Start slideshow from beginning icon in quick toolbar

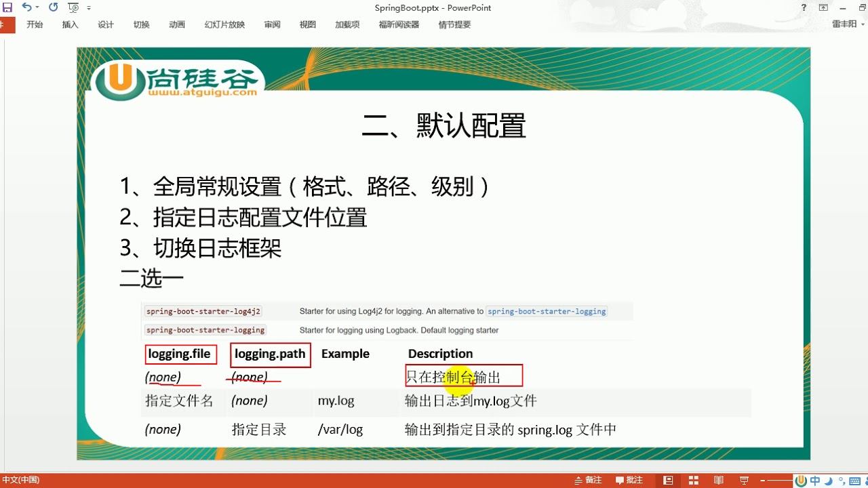[73, 7]
